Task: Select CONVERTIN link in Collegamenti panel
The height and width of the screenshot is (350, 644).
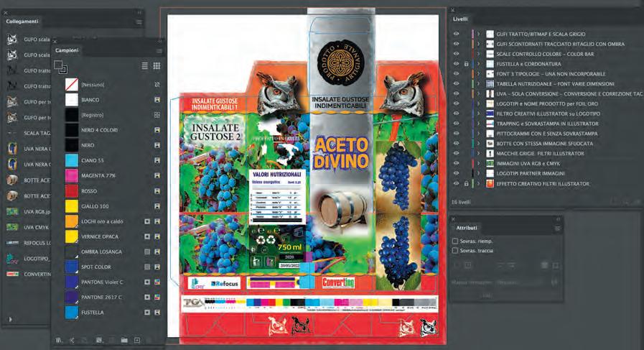Action: click(28, 275)
